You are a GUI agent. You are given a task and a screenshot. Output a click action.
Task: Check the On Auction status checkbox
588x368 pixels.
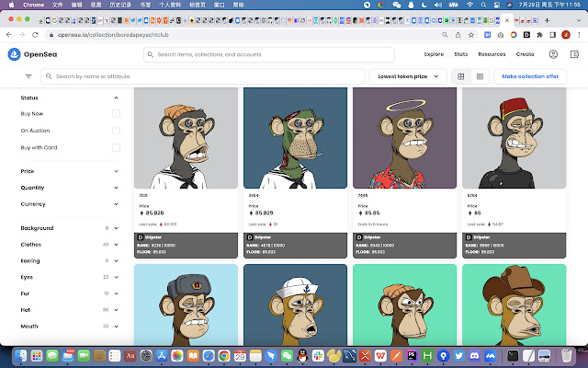click(117, 131)
